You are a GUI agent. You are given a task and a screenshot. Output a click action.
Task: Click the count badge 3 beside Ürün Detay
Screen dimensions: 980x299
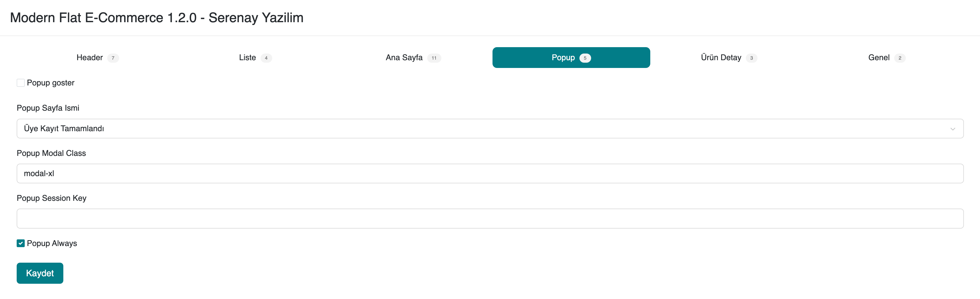click(751, 58)
